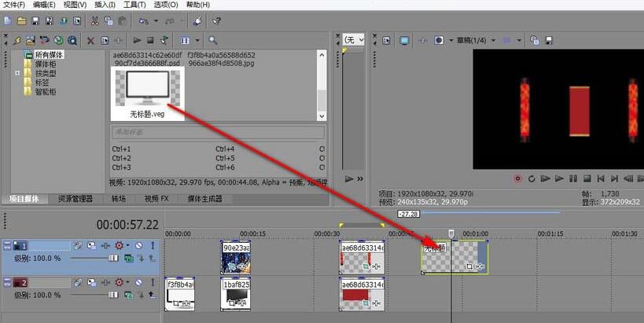Click the record button under the preview
The image size is (644, 323).
pos(517,178)
